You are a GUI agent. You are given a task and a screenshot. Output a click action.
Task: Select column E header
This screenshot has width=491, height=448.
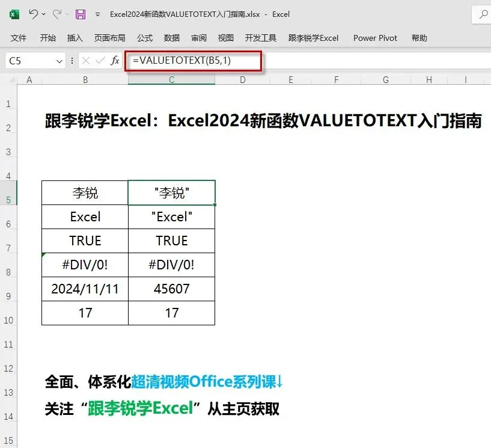pos(291,80)
